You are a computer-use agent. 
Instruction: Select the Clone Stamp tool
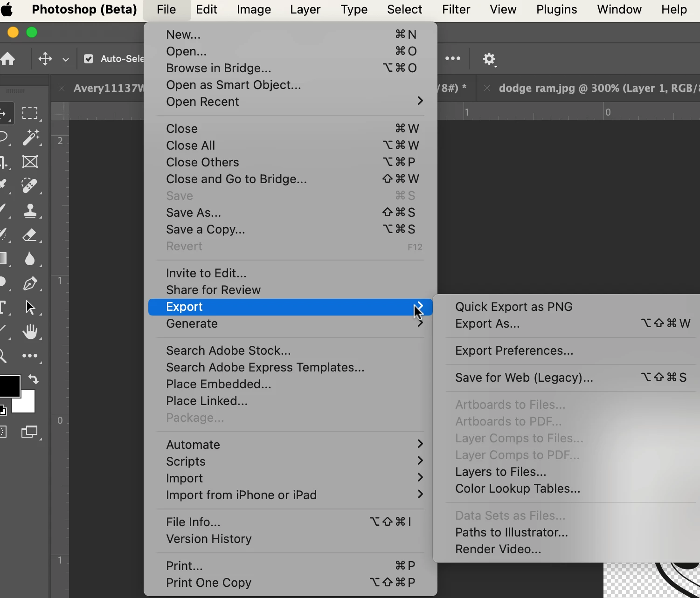(30, 210)
